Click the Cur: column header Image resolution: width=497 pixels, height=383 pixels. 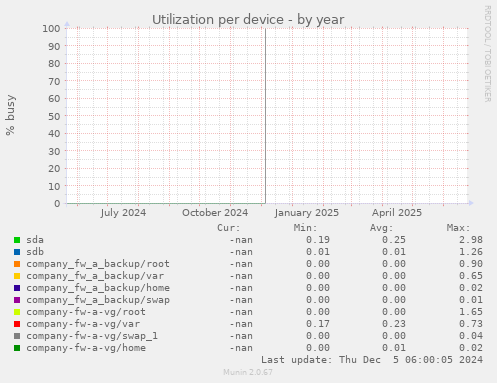click(x=229, y=228)
